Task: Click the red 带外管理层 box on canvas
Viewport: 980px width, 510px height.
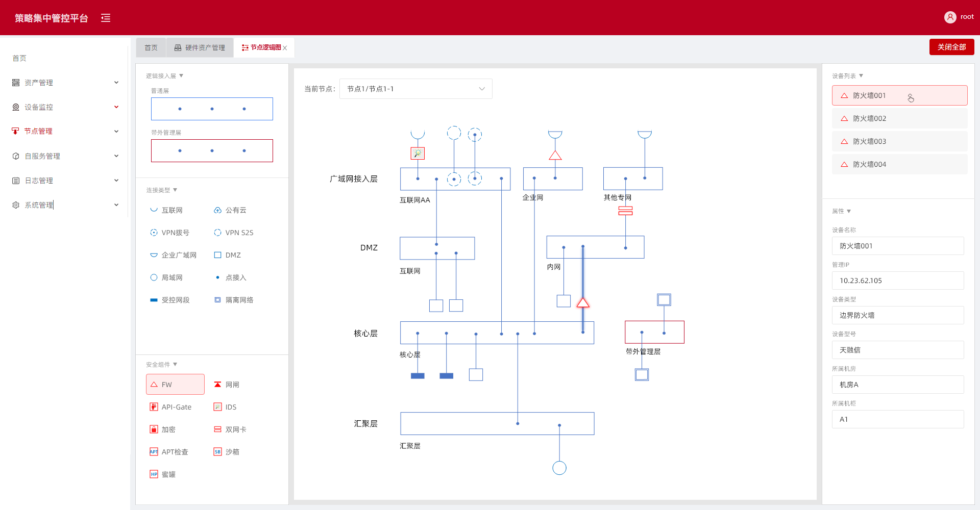Action: click(x=654, y=332)
